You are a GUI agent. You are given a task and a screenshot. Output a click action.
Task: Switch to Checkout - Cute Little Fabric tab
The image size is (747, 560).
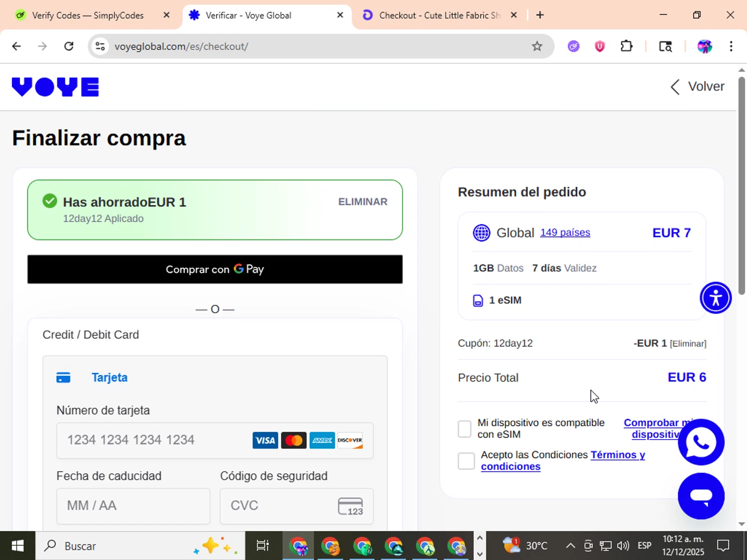[439, 15]
